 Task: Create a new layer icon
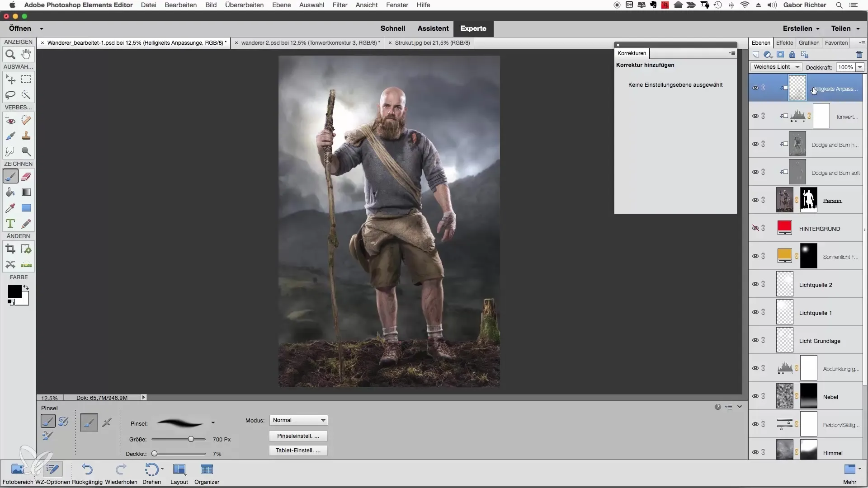click(x=756, y=55)
